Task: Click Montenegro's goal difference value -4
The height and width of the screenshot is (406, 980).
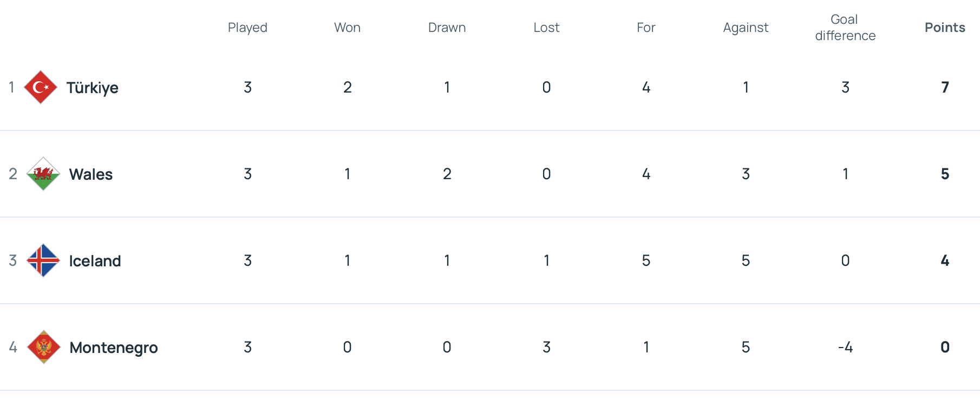Action: click(x=845, y=347)
